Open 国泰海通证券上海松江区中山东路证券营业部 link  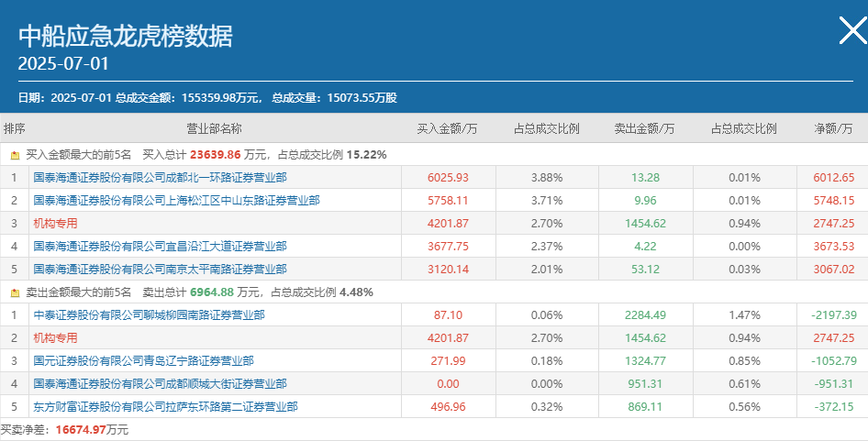point(176,200)
